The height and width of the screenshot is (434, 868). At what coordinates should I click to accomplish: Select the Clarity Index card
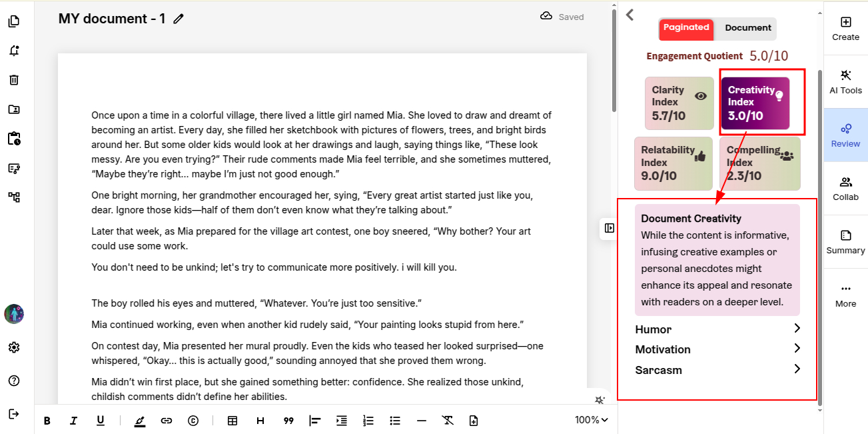679,103
